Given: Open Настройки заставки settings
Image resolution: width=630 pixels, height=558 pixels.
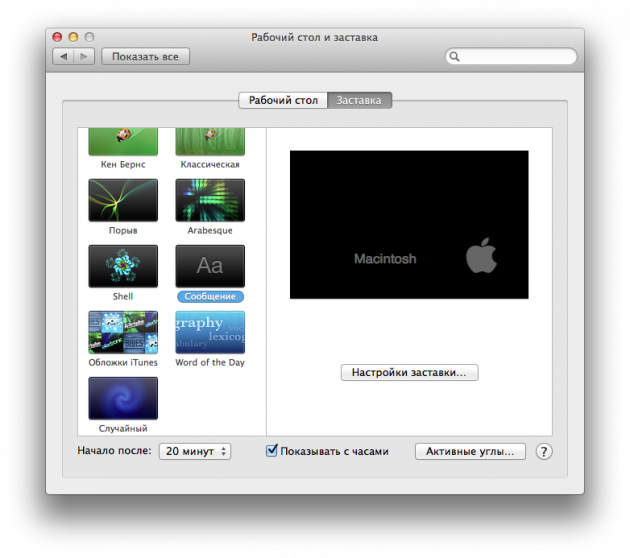Looking at the screenshot, I should (x=409, y=372).
